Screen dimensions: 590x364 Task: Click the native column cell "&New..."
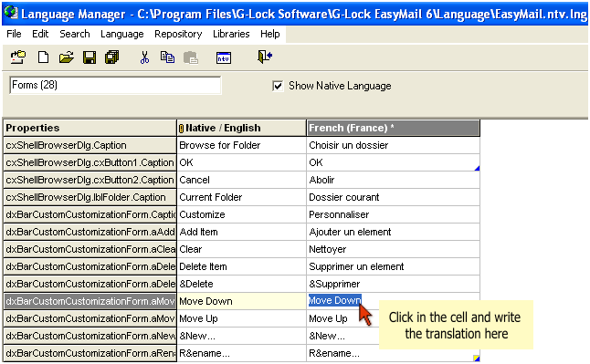pyautogui.click(x=241, y=336)
